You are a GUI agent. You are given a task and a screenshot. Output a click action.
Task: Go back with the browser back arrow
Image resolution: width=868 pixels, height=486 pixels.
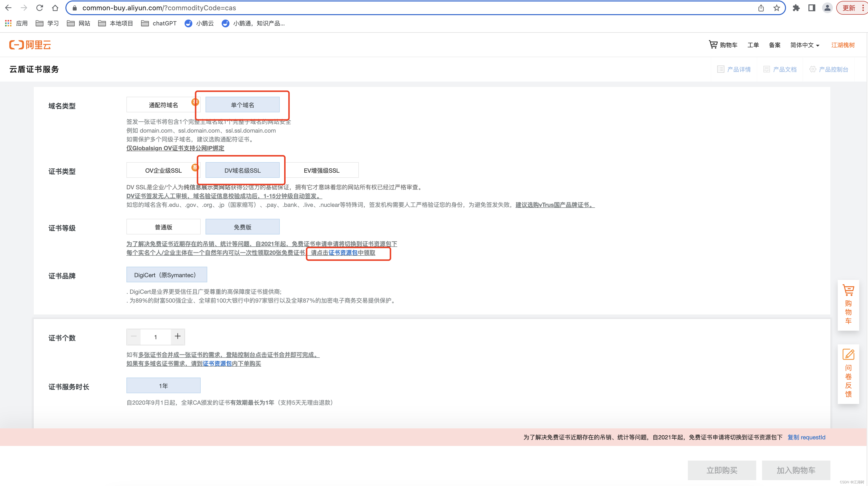8,8
